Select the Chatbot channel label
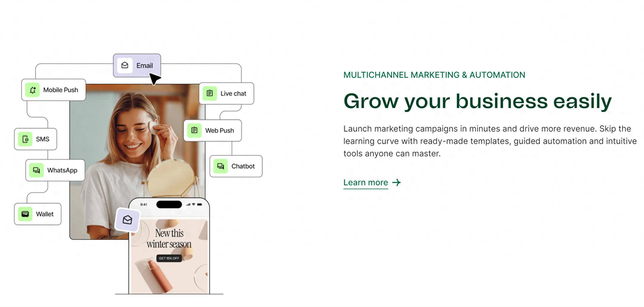644x307 pixels. tap(243, 166)
